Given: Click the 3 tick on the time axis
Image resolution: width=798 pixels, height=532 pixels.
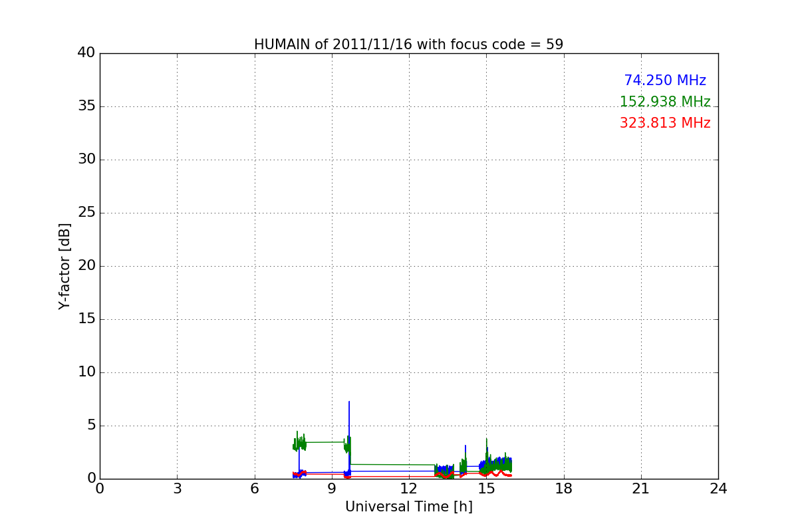Looking at the screenshot, I should coord(177,489).
